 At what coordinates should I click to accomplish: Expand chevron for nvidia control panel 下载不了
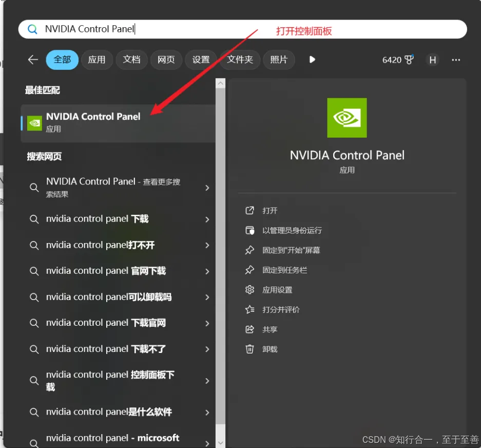207,349
